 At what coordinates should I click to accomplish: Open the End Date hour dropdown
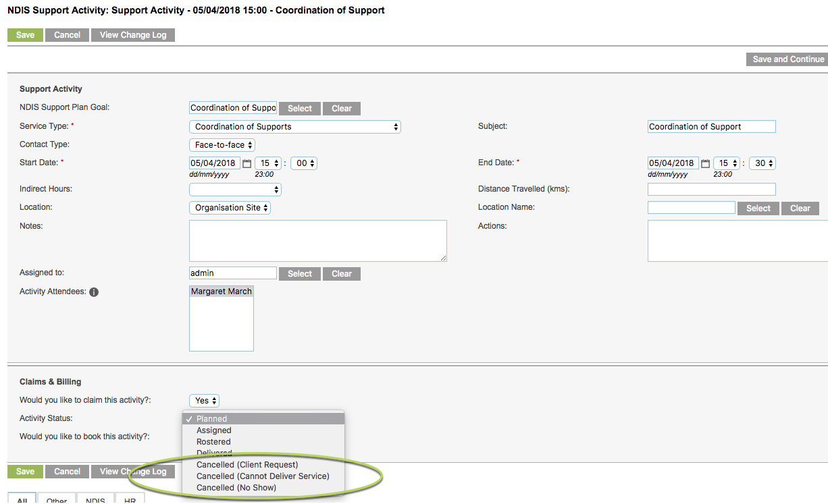[x=727, y=163]
